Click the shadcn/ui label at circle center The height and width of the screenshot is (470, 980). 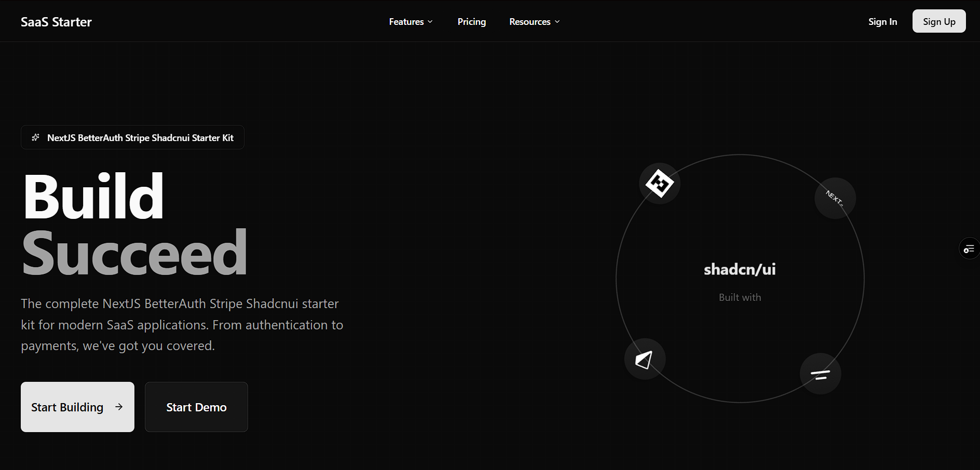click(x=739, y=269)
